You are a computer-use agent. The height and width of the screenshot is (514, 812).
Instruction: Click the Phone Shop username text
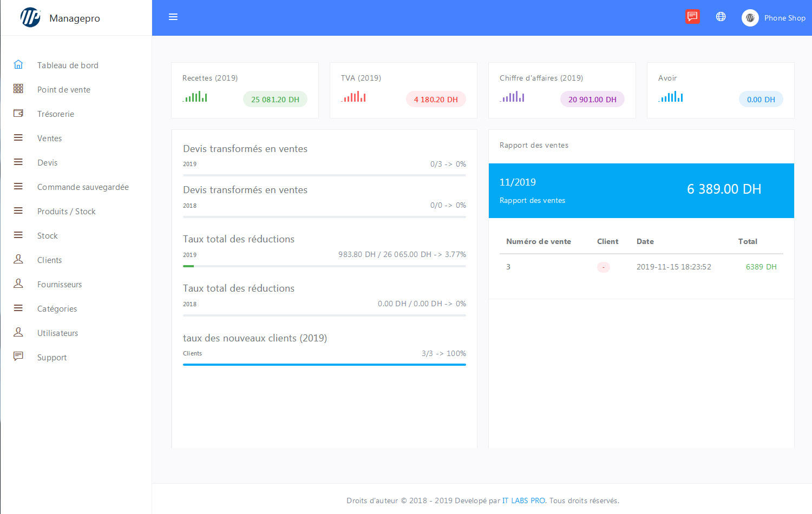click(x=784, y=18)
